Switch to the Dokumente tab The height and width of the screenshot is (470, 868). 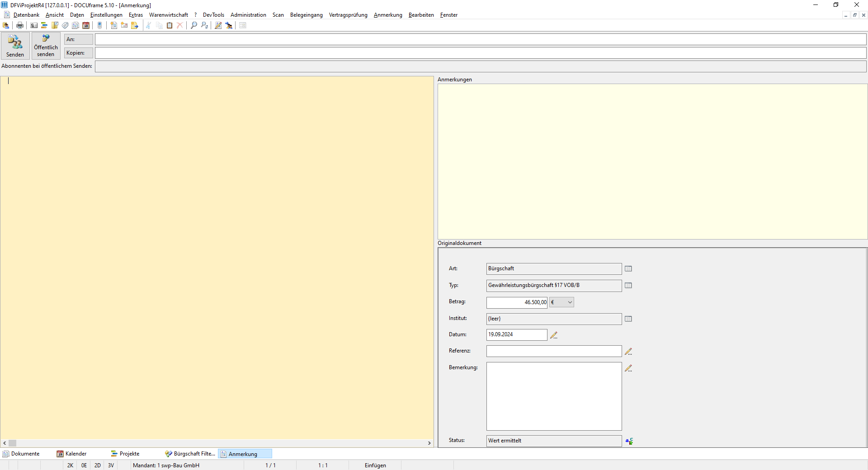pyautogui.click(x=21, y=454)
